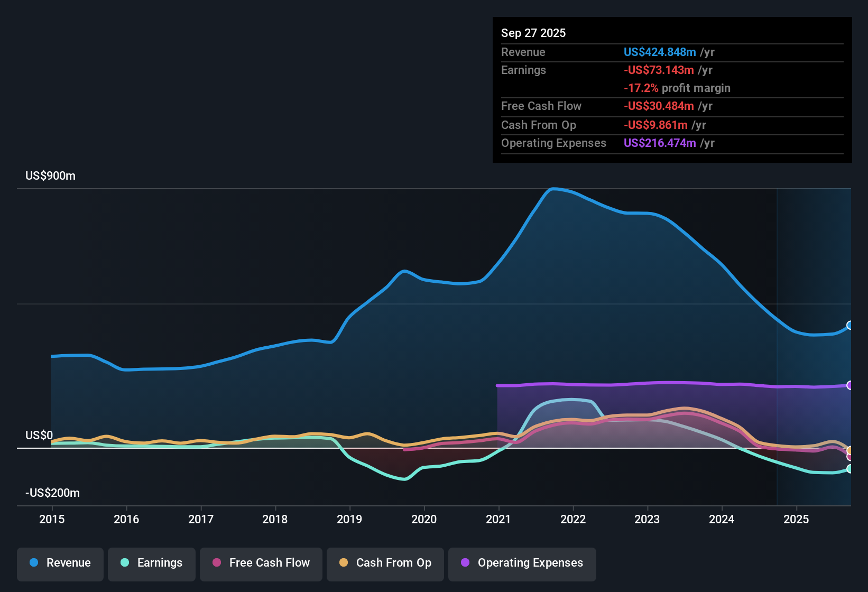Click the 2021 axis label
Viewport: 868px width, 592px height.
click(x=499, y=520)
